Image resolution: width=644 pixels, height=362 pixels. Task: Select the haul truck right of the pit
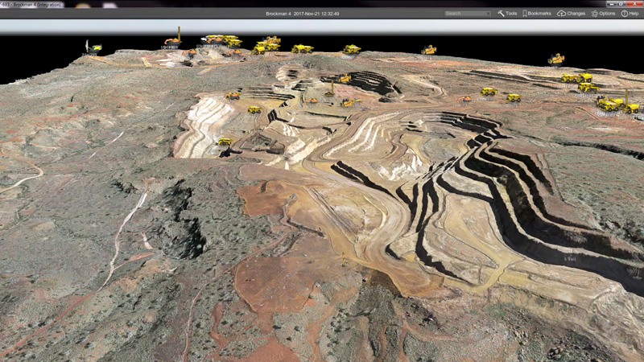(x=488, y=92)
